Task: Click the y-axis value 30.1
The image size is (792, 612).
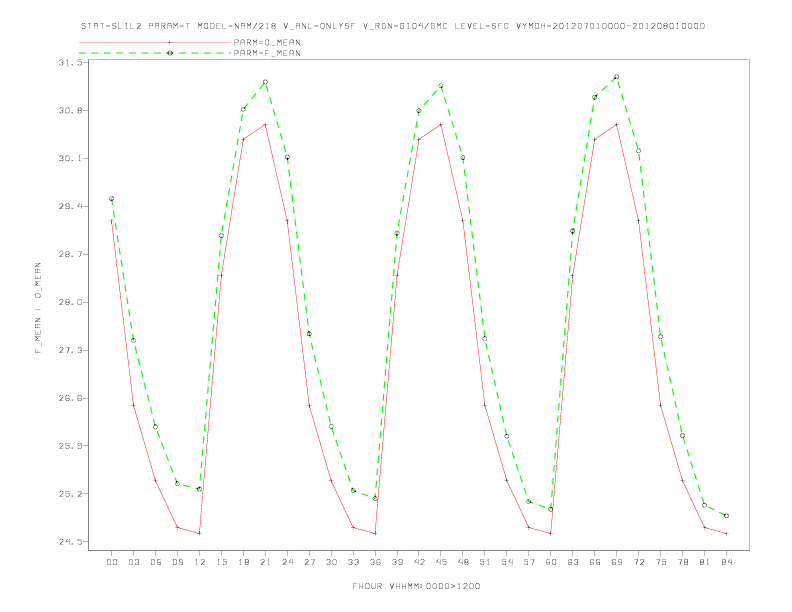Action: 70,159
